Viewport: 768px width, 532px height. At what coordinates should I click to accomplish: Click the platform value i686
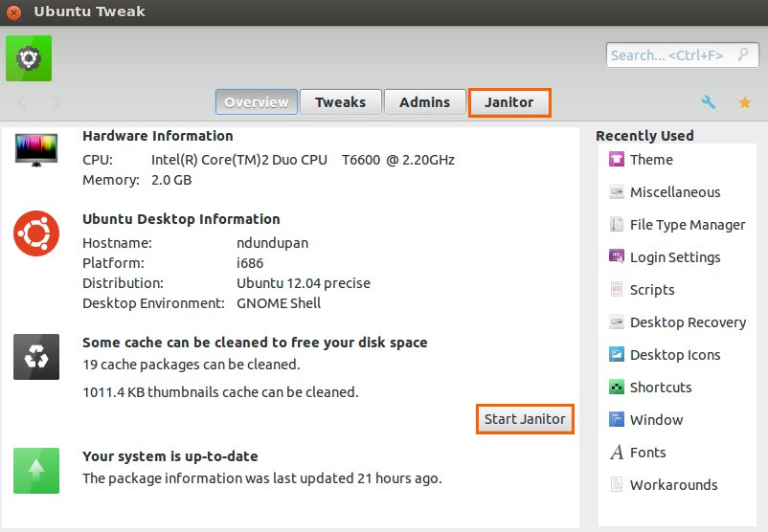click(x=250, y=263)
